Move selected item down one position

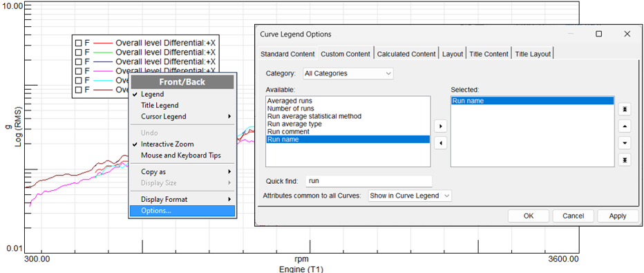coord(624,143)
